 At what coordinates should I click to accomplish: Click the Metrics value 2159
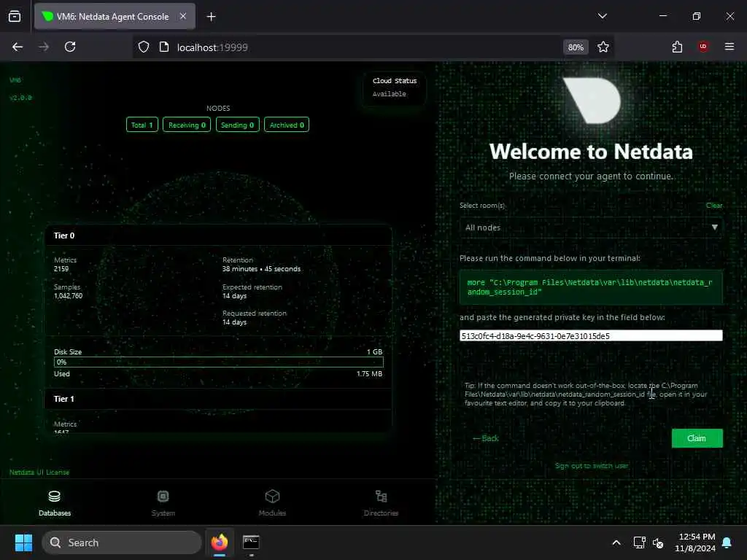[x=61, y=268]
